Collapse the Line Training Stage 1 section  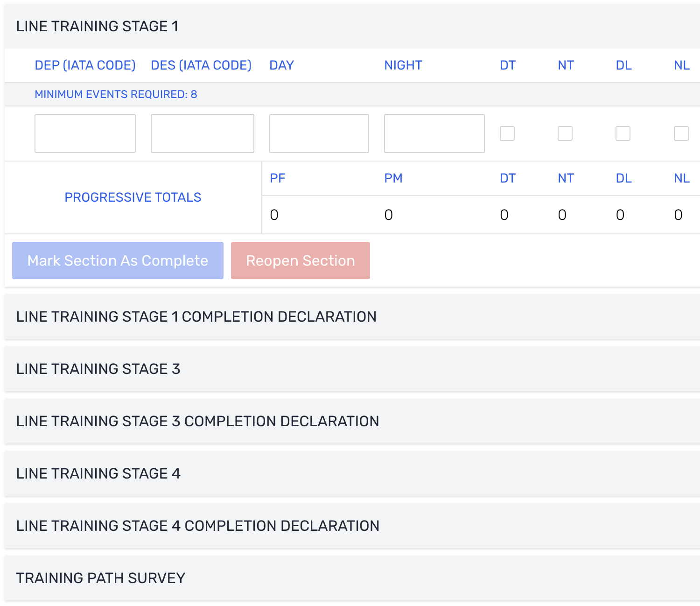97,26
